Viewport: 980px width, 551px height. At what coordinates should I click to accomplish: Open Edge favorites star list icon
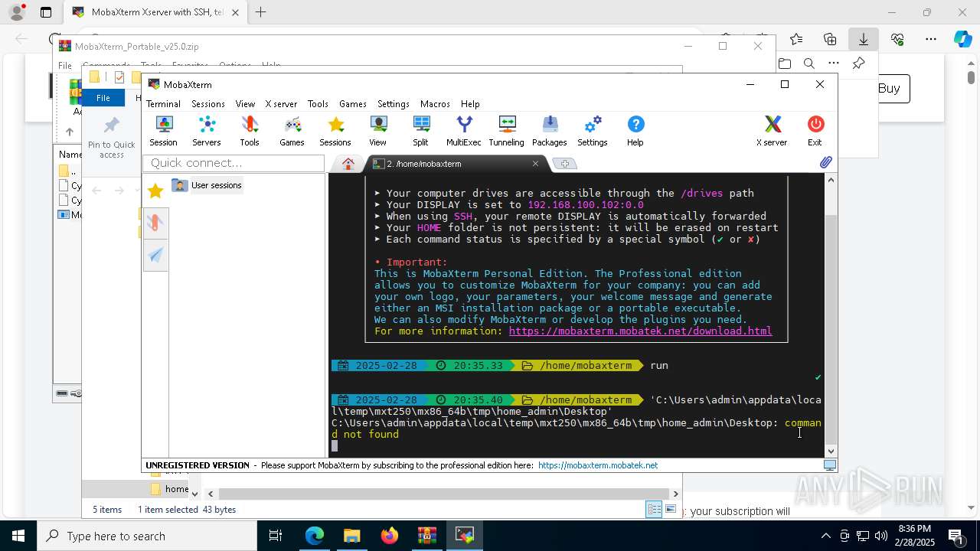click(x=796, y=39)
